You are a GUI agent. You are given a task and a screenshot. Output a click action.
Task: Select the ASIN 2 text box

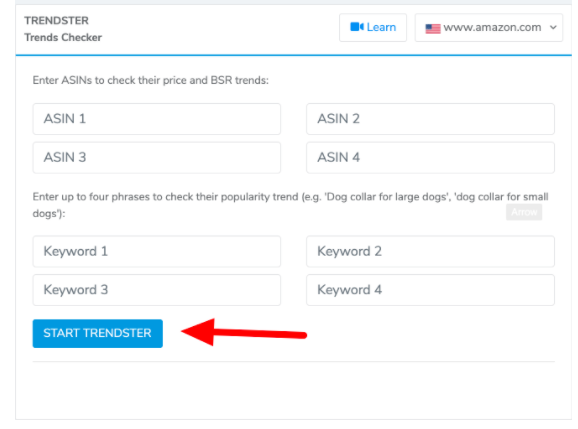click(x=430, y=119)
